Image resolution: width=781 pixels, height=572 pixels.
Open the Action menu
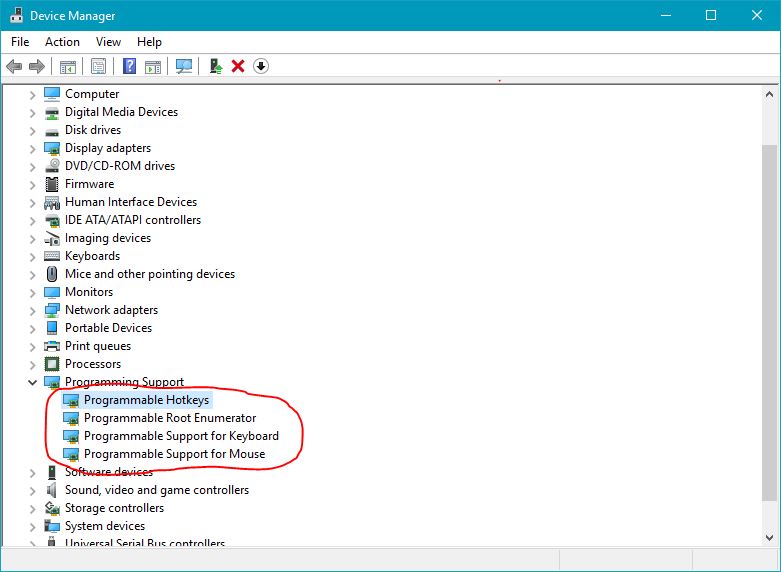[x=62, y=42]
